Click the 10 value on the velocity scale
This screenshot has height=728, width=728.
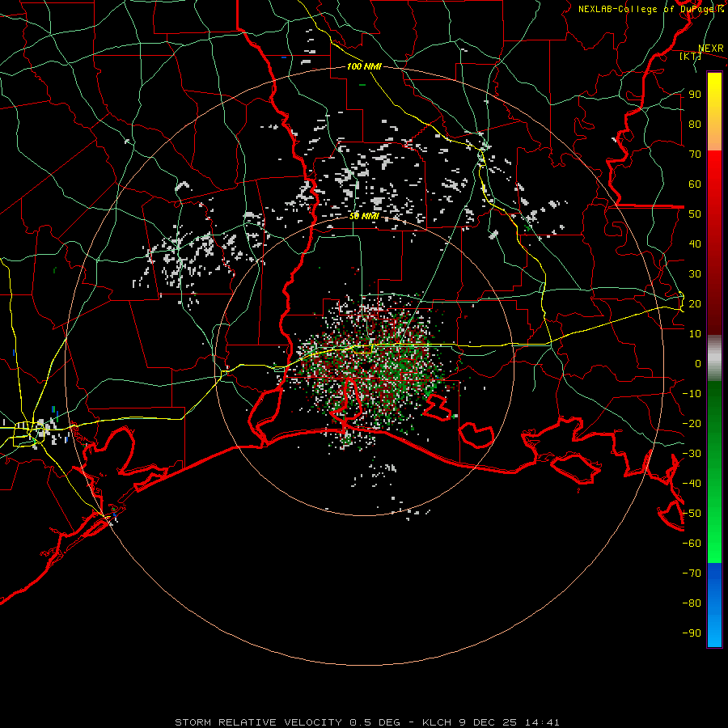[x=695, y=334]
